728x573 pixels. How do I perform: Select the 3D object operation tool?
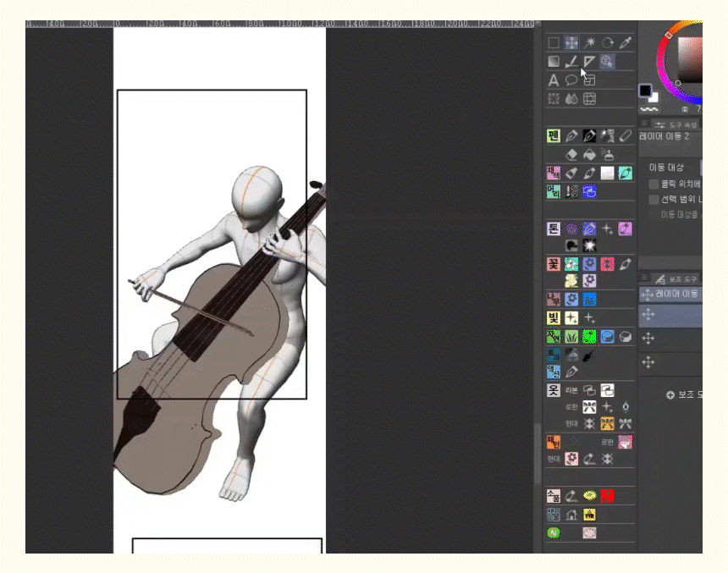click(x=607, y=61)
